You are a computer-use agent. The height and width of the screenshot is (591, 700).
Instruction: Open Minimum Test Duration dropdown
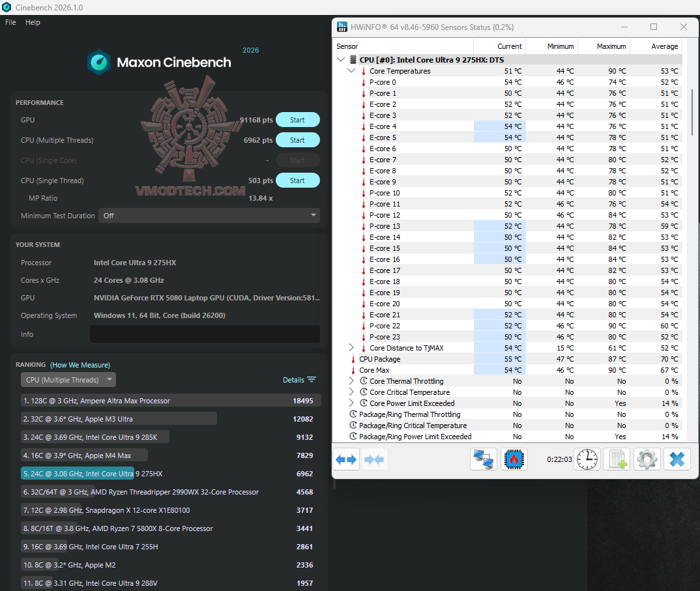click(209, 216)
